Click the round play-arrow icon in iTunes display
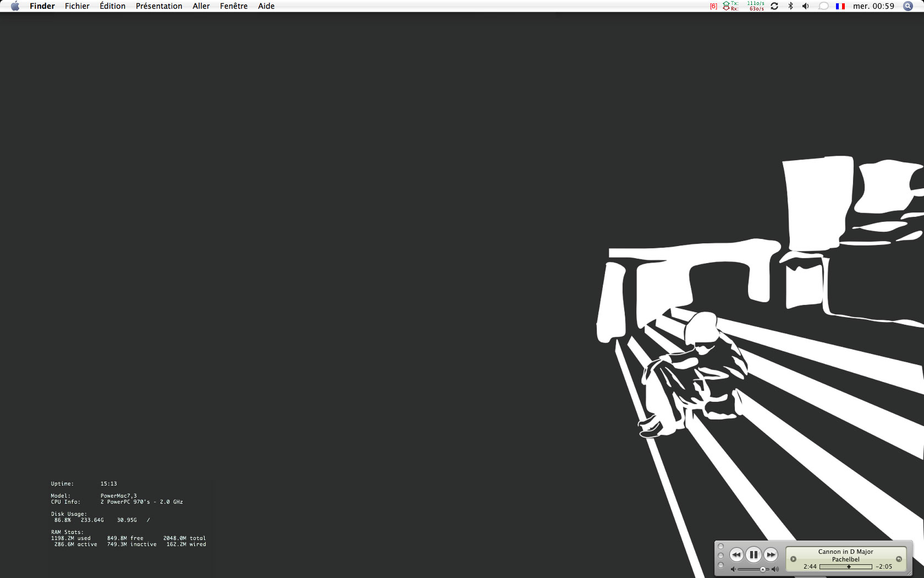Image resolution: width=924 pixels, height=578 pixels. (793, 559)
